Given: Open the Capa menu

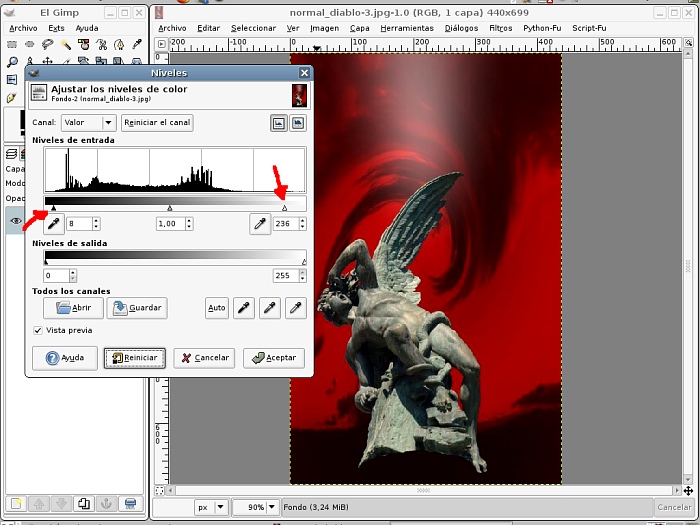Looking at the screenshot, I should click(x=359, y=28).
